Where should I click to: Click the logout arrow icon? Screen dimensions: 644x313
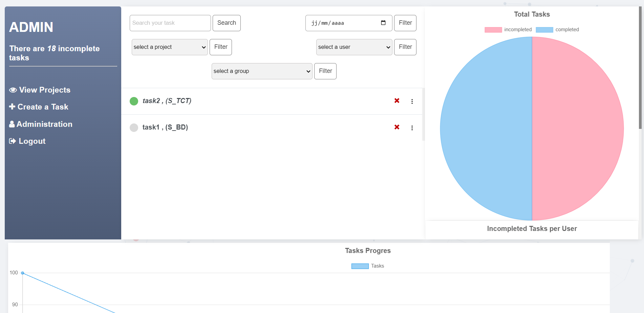click(13, 141)
